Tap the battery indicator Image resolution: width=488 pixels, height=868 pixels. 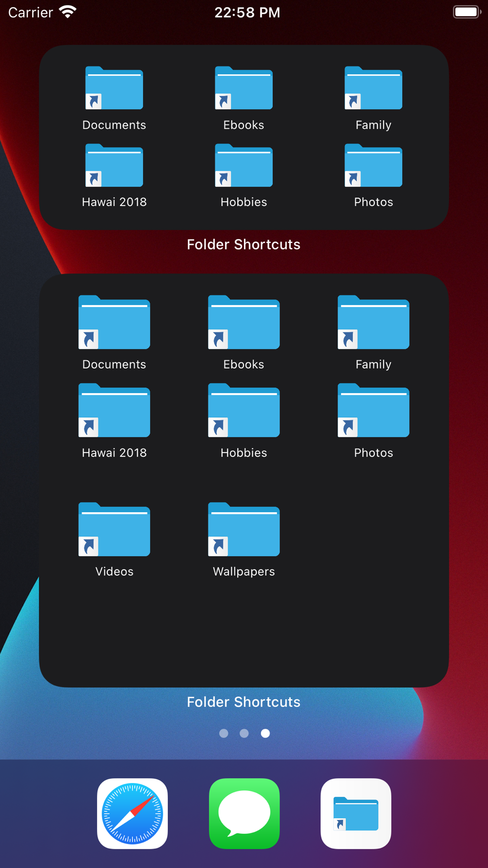coord(467,12)
